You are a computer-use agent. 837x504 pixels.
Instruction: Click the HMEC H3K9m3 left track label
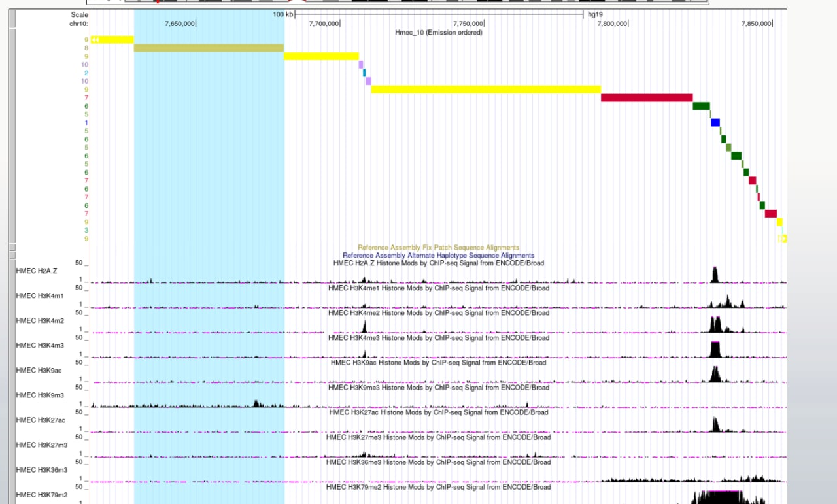click(x=39, y=395)
